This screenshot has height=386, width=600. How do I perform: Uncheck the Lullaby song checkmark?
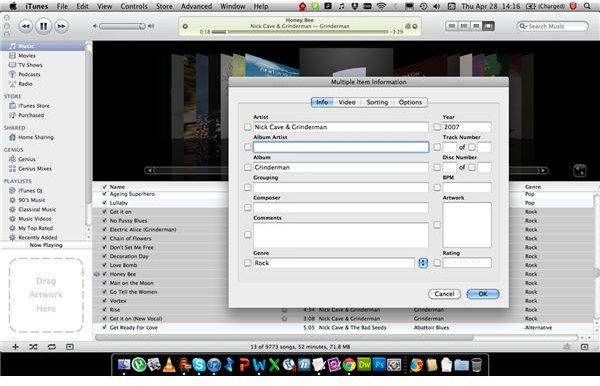point(104,203)
